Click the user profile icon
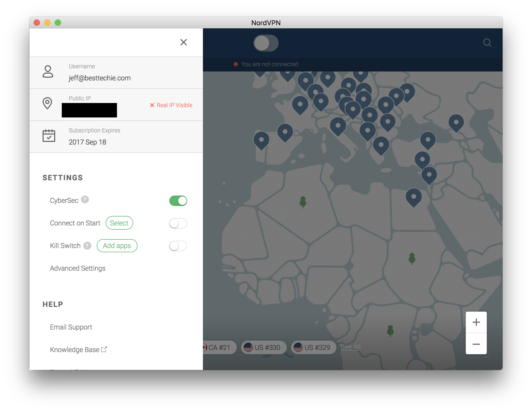This screenshot has height=412, width=532. point(48,72)
